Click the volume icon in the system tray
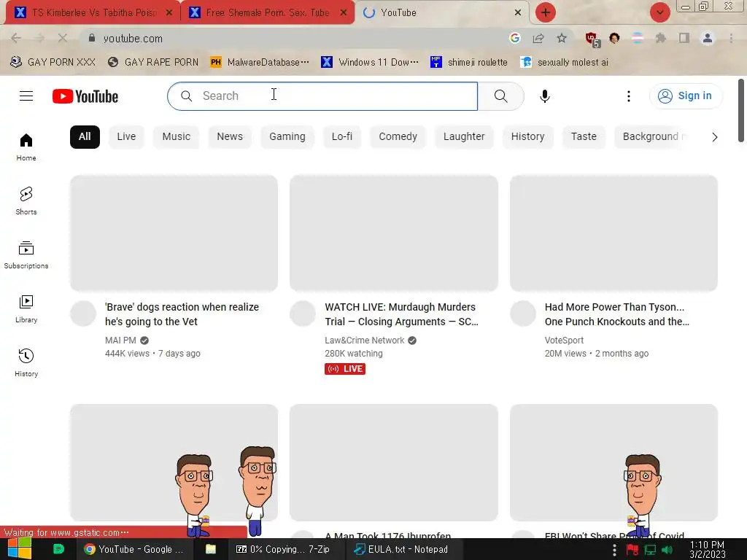747x560 pixels. pyautogui.click(x=667, y=550)
